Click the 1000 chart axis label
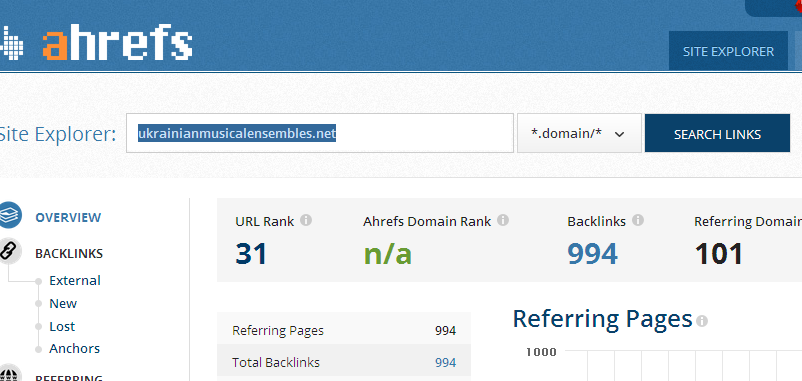Viewport: 802px width, 381px height. point(541,352)
